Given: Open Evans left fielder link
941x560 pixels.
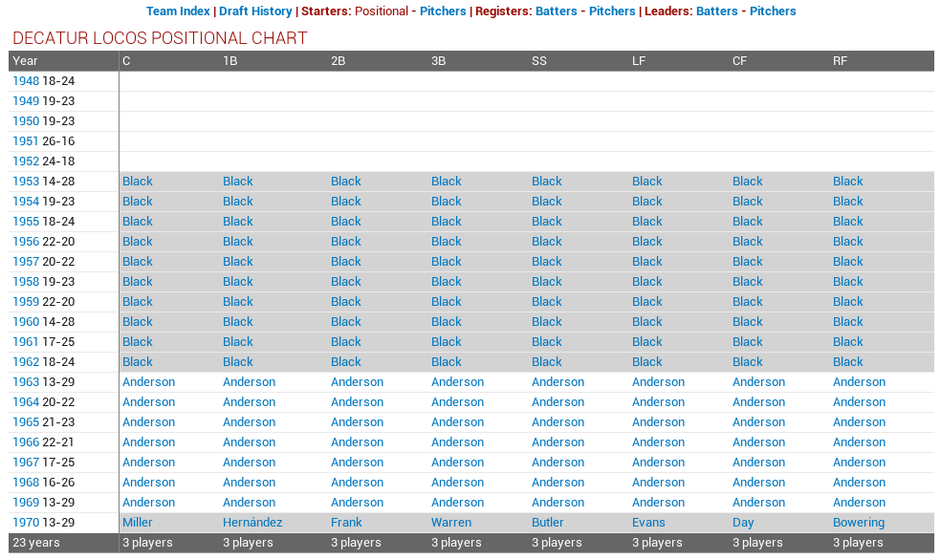Looking at the screenshot, I should (x=648, y=523).
